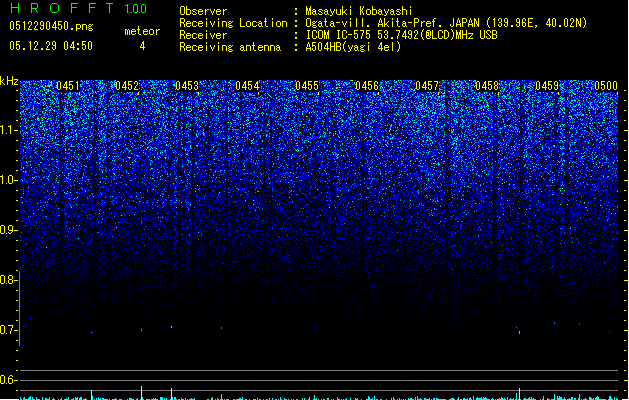Screen dimensions: 629x400
Task: Click the Observer label
Action: pos(203,11)
